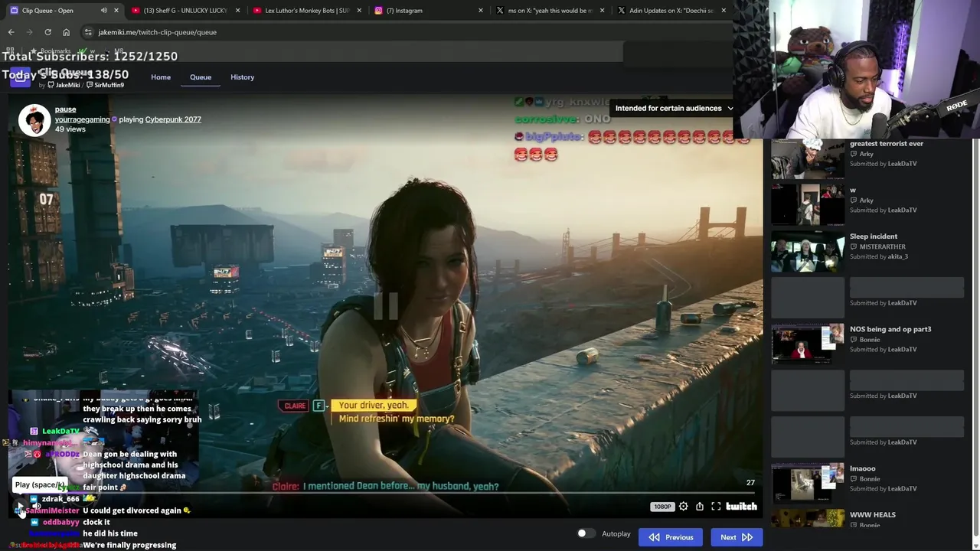Select 'greatest terrorist ever' clip thumbnail
Image resolution: width=980 pixels, height=551 pixels.
pos(808,158)
